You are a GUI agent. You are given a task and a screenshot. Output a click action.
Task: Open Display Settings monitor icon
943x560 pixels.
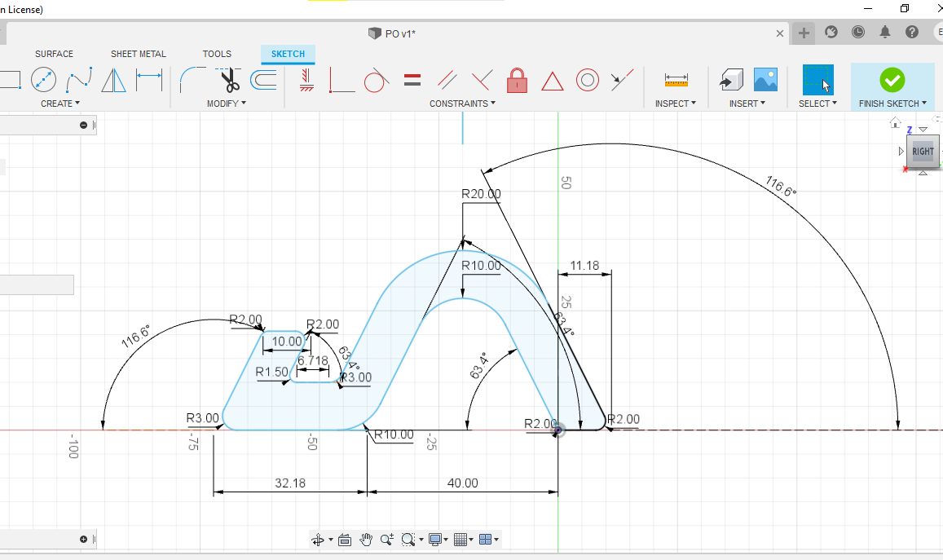[x=434, y=540]
